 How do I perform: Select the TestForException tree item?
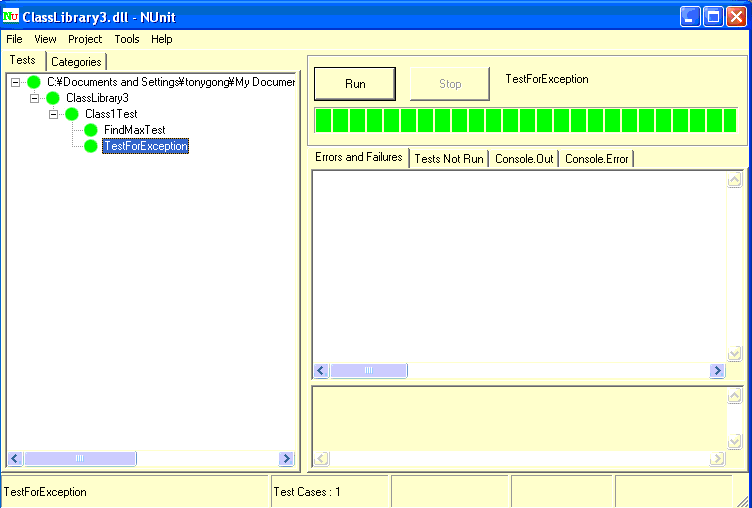coord(146,146)
